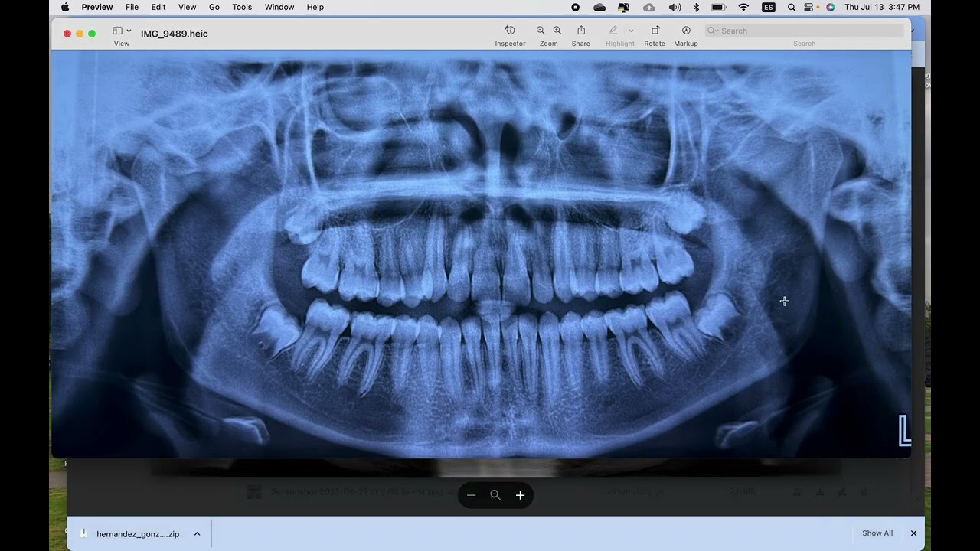Open Spotlight search in menu bar
The height and width of the screenshot is (551, 980).
[x=791, y=7]
